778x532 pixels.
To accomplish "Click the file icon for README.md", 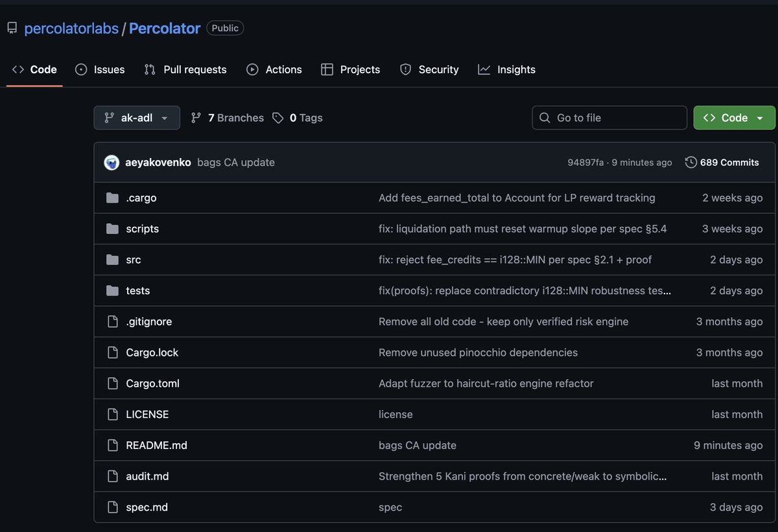I will 113,445.
